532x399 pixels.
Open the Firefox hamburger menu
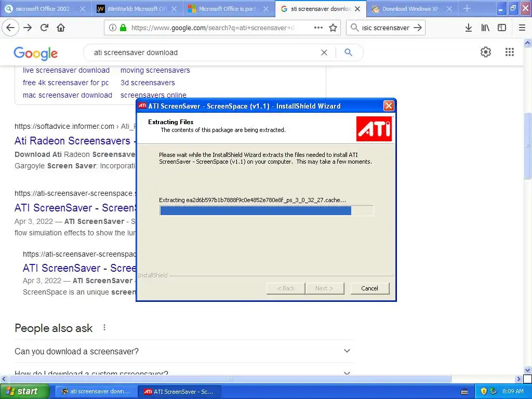[522, 28]
